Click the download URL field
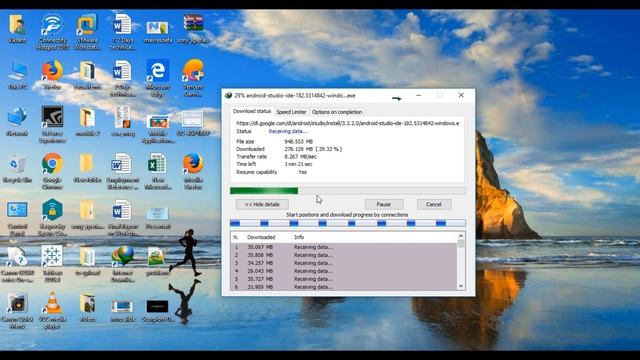The height and width of the screenshot is (360, 640). coord(347,123)
